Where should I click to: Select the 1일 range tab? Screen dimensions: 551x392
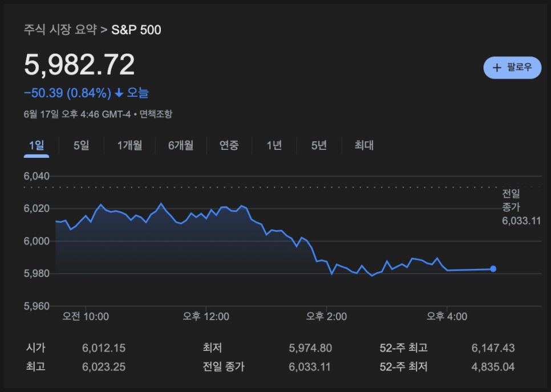(x=37, y=145)
